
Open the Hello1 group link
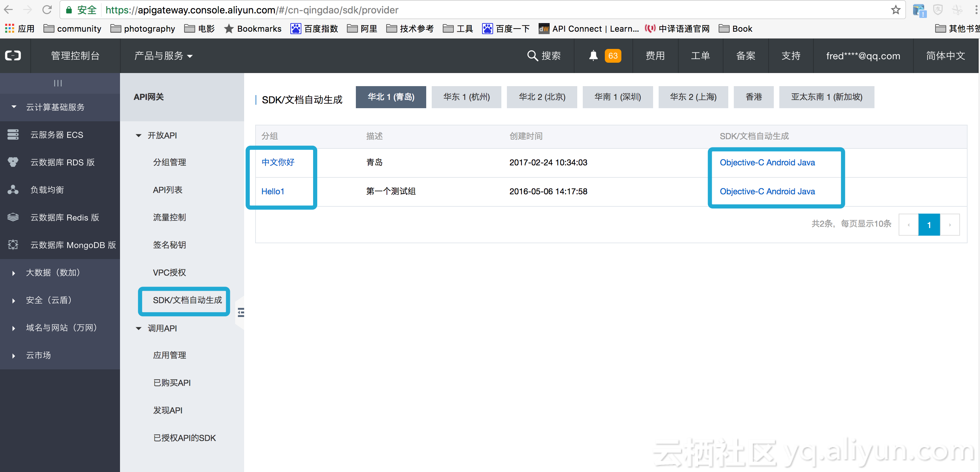coord(272,191)
